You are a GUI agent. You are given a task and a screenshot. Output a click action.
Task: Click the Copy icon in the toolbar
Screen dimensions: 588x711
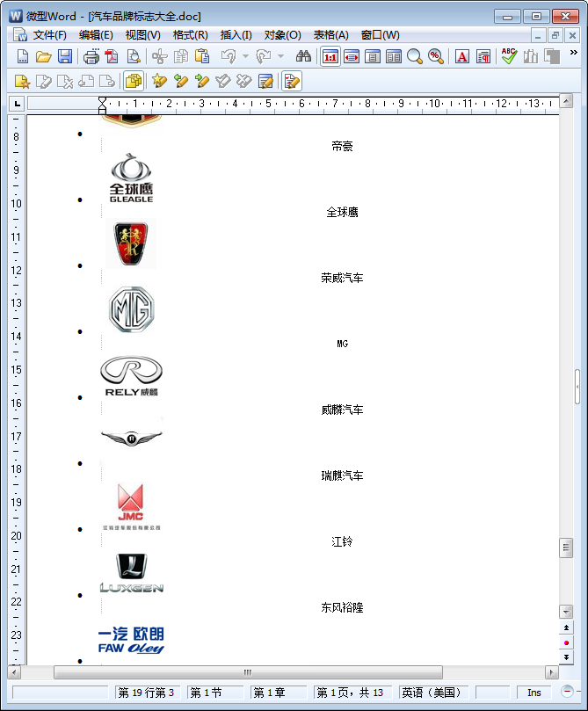[181, 56]
